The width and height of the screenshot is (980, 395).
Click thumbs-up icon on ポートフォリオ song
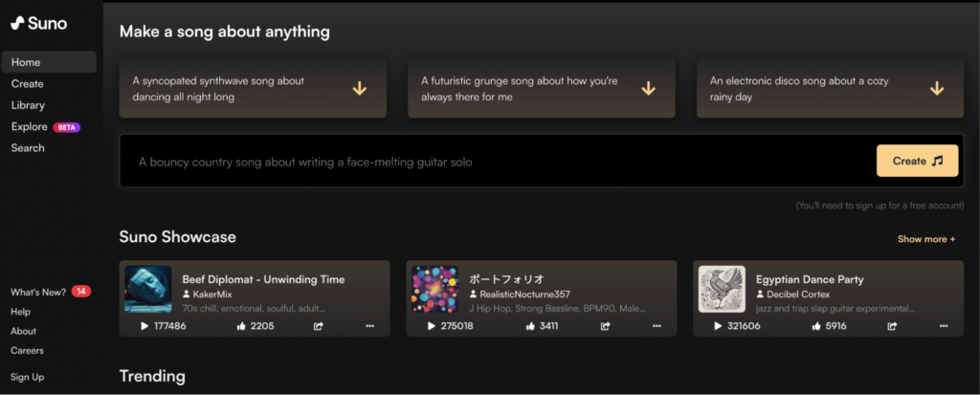530,325
